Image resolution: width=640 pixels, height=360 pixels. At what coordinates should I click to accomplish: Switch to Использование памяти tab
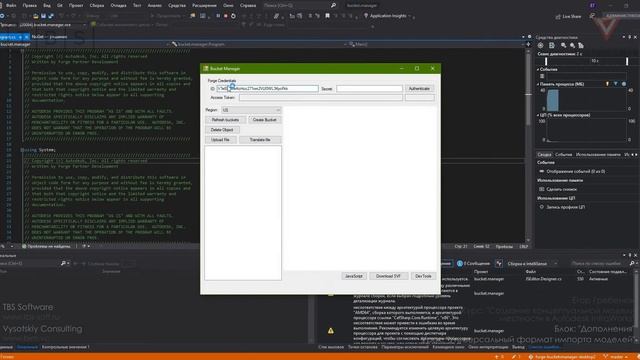[x=598, y=155]
